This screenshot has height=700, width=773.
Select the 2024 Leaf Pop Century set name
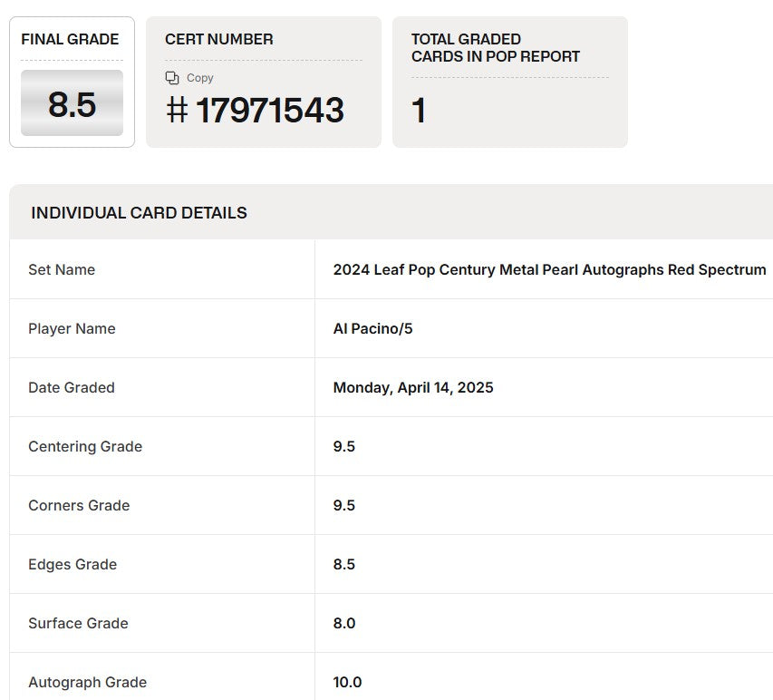[549, 269]
